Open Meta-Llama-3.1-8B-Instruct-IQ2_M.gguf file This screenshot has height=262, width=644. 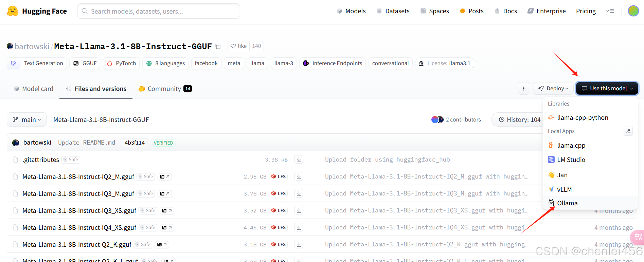78,176
